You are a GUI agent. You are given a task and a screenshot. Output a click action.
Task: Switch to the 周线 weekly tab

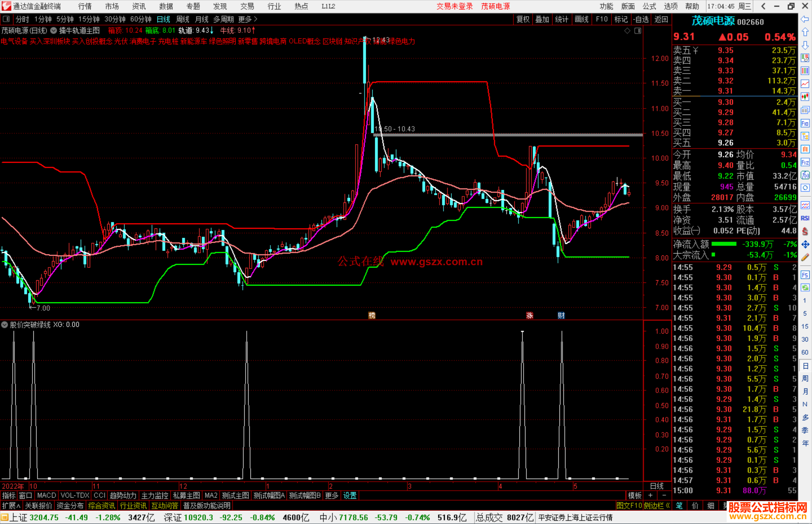tap(183, 19)
